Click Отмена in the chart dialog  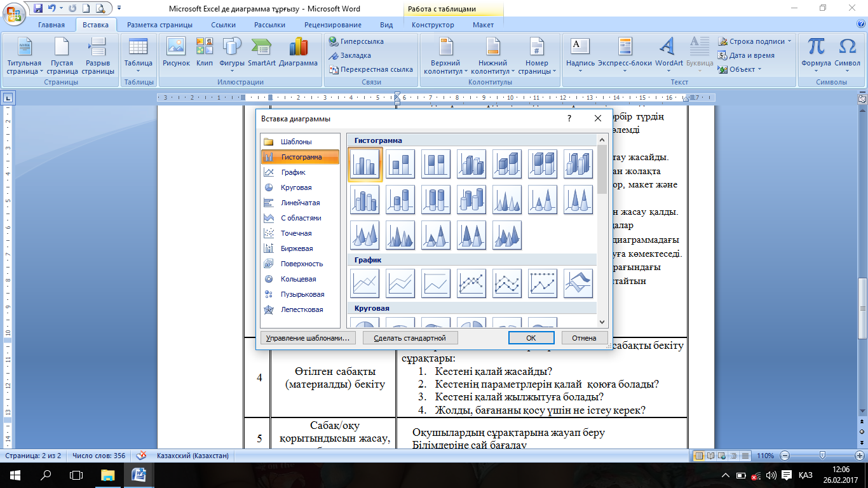tap(584, 338)
